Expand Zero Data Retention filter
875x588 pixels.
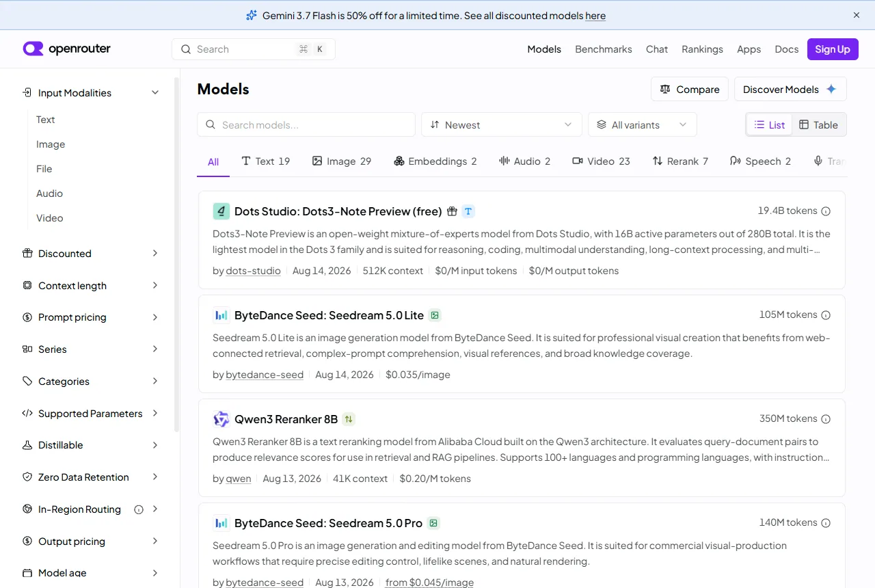click(x=90, y=477)
